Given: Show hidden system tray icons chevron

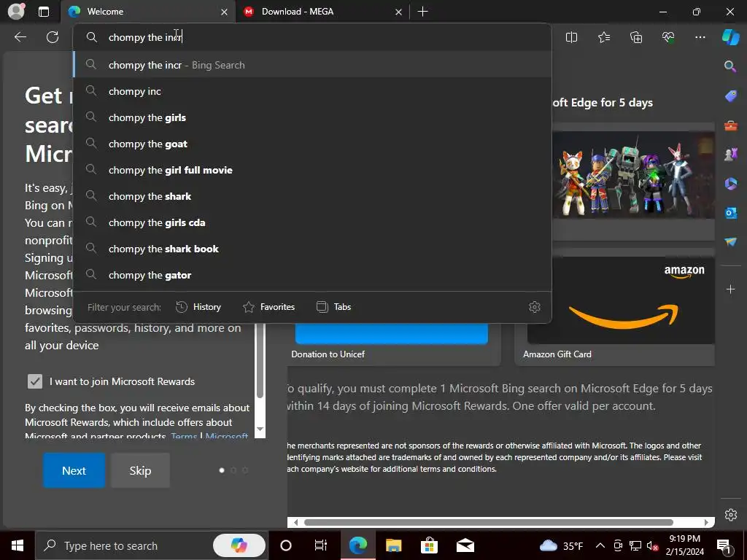Looking at the screenshot, I should tap(600, 545).
